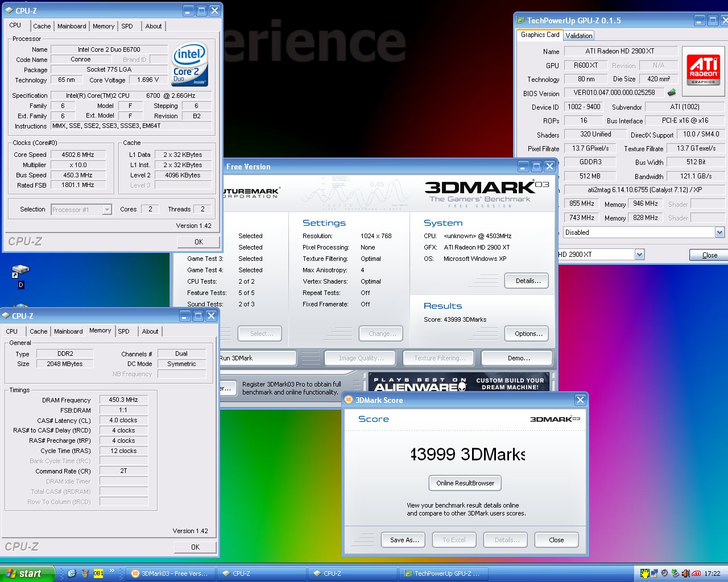This screenshot has width=728, height=582.
Task: Click the TechPowerUp GPU-Z title bar icon
Action: 520,20
